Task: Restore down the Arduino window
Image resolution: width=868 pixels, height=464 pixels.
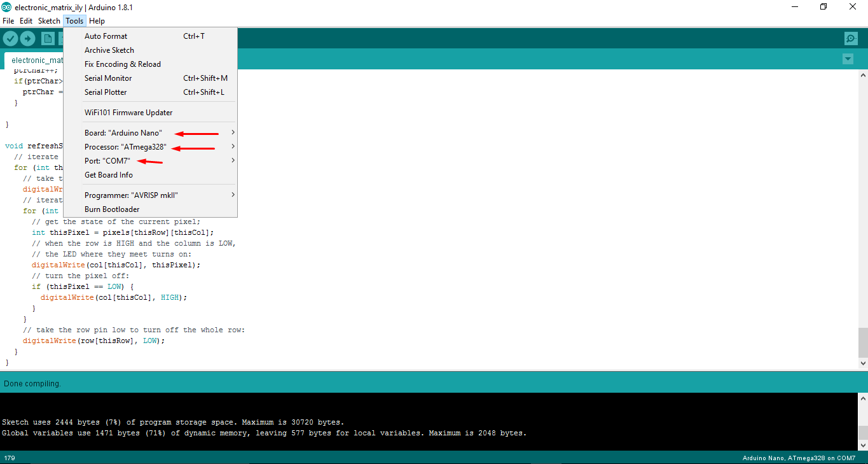Action: click(823, 7)
